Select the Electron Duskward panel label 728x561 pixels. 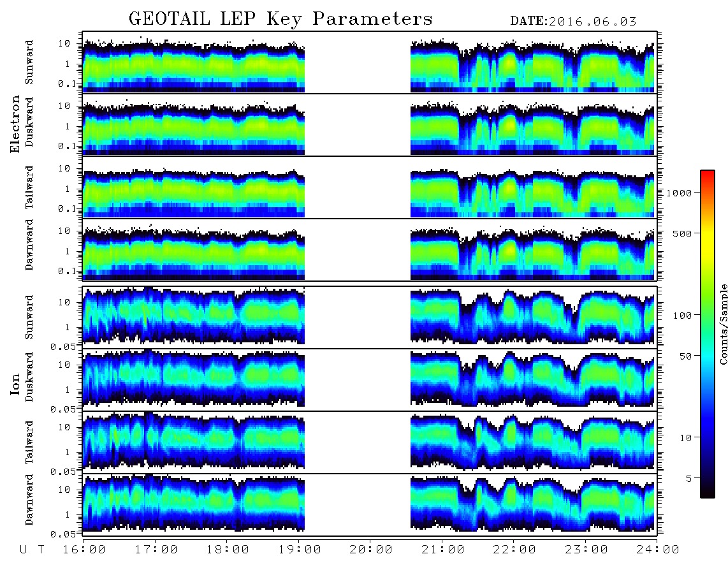pyautogui.click(x=29, y=122)
